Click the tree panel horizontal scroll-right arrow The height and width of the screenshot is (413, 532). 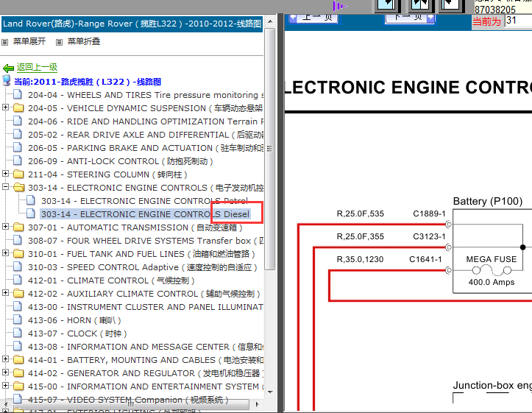click(258, 404)
